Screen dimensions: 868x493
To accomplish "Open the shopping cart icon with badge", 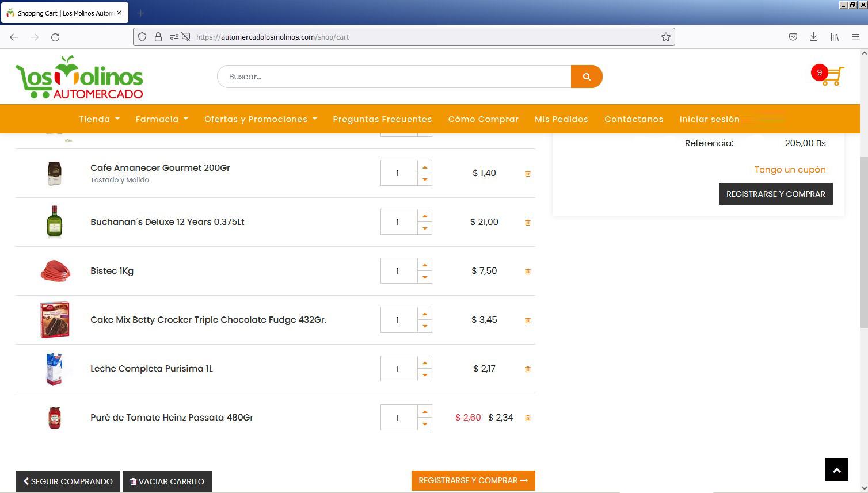I will [x=831, y=76].
